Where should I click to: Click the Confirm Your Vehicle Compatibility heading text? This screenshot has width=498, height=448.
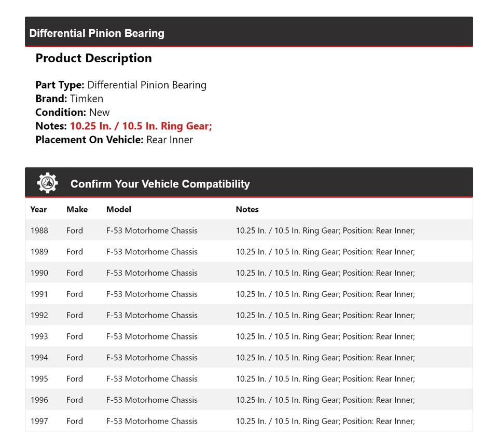[160, 184]
